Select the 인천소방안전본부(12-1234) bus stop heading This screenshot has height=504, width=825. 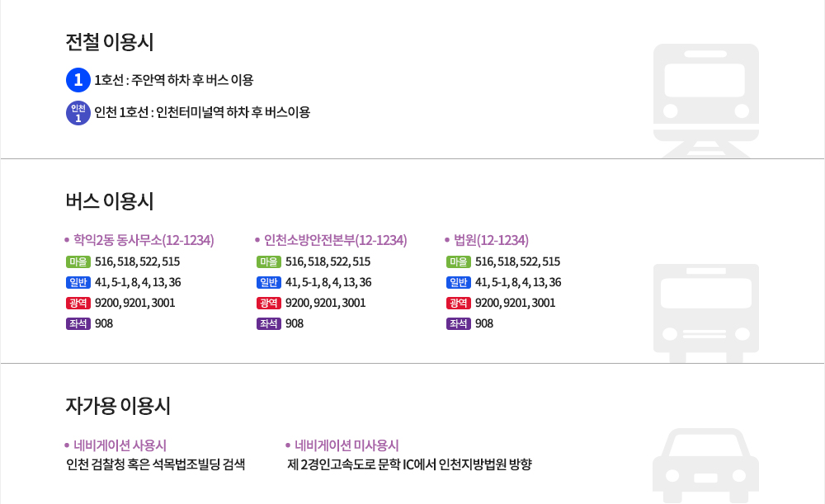tap(335, 240)
